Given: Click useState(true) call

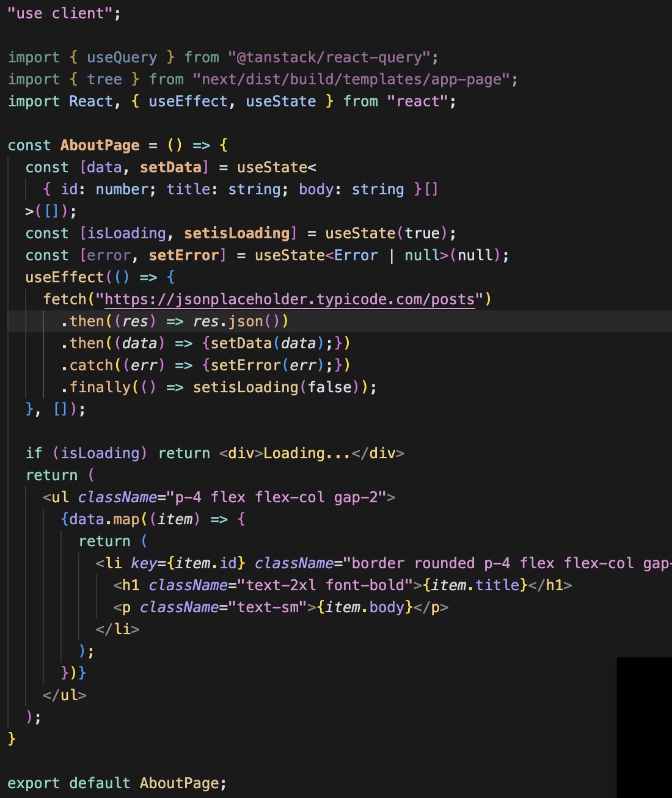Looking at the screenshot, I should point(387,233).
